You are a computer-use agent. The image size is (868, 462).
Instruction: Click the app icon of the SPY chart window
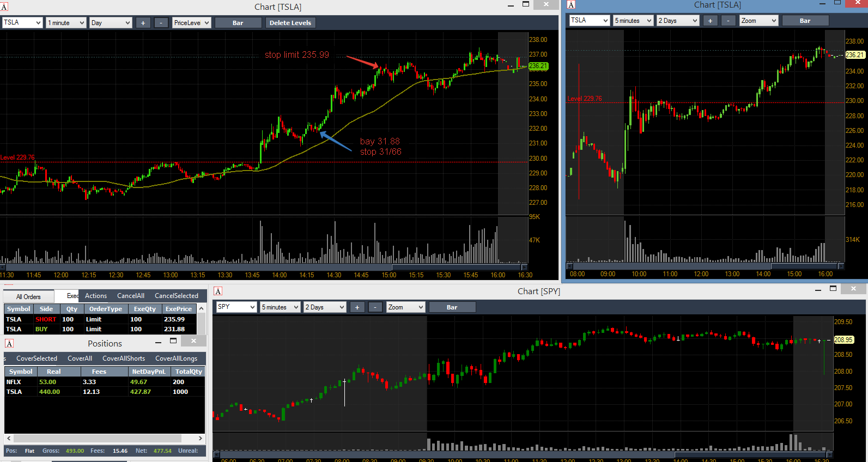[x=218, y=291]
